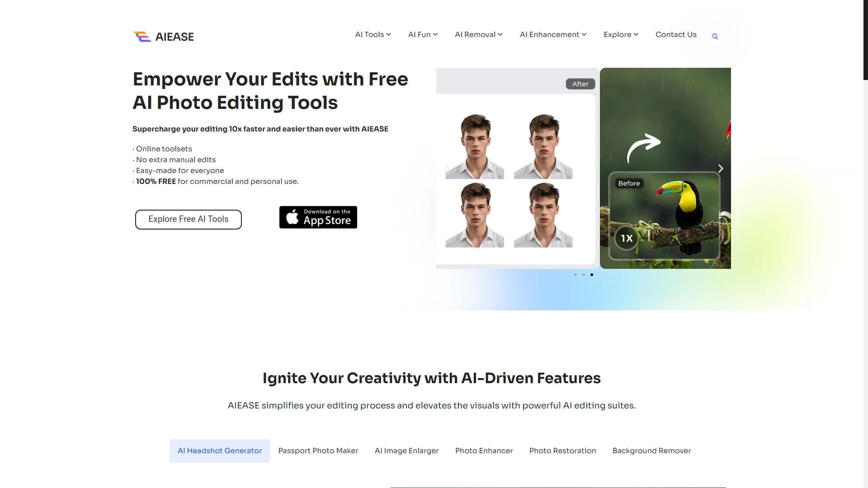Switch to Passport Photo Maker tab
Viewport: 868px width, 488px height.
(x=318, y=450)
